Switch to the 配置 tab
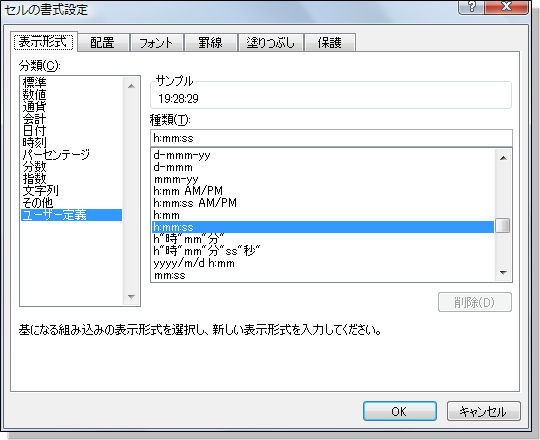Image resolution: width=540 pixels, height=440 pixels. point(102,43)
